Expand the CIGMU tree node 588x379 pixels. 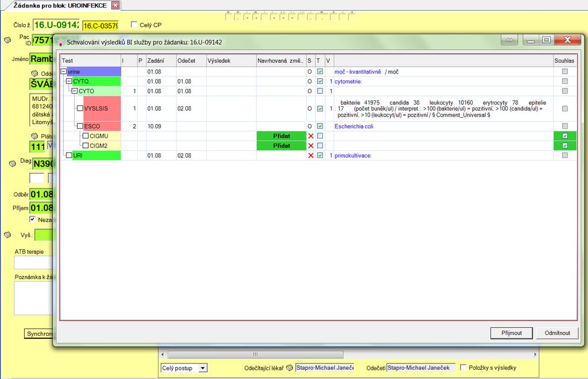(x=86, y=136)
